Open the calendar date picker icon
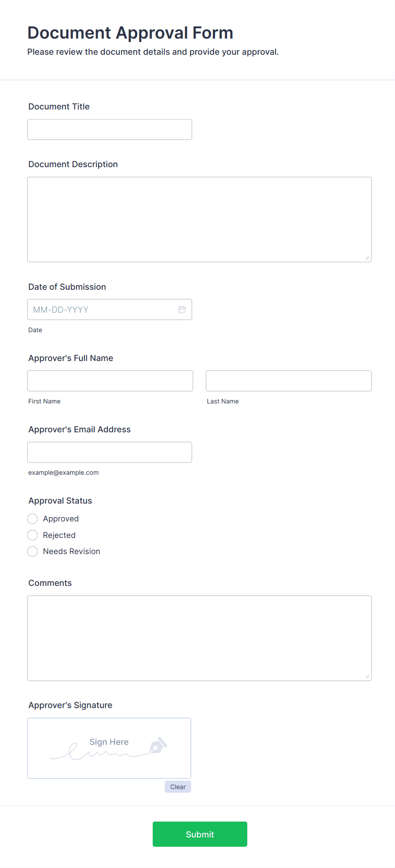Image resolution: width=395 pixels, height=868 pixels. [182, 310]
